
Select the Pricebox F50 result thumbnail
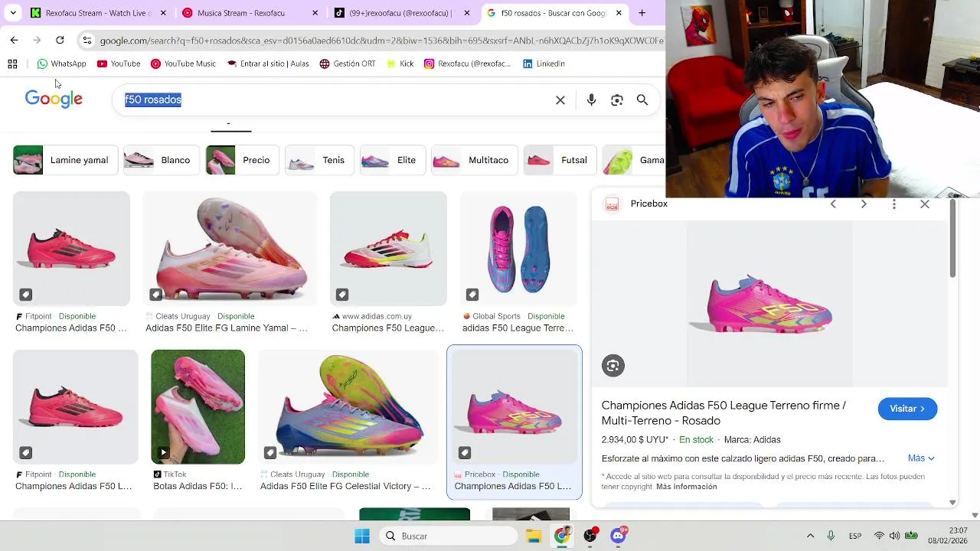point(514,407)
